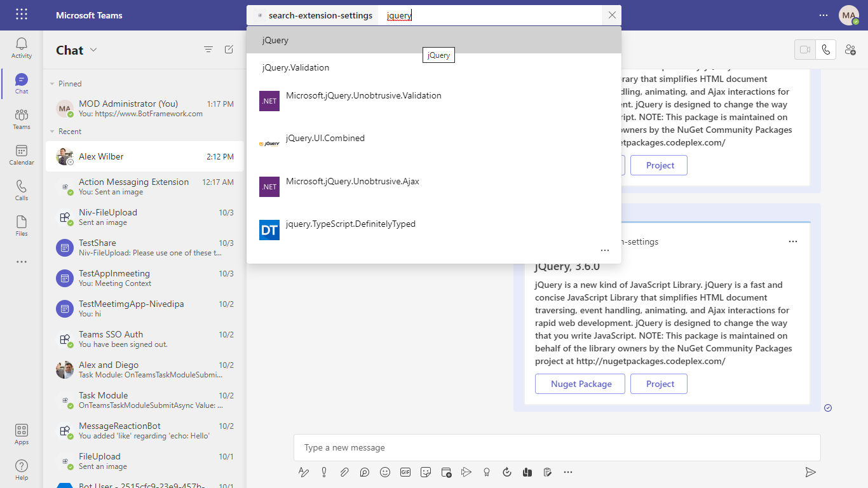Viewport: 868px width, 488px height.
Task: Schedule a meeting from compose toolbar
Action: pos(446,472)
